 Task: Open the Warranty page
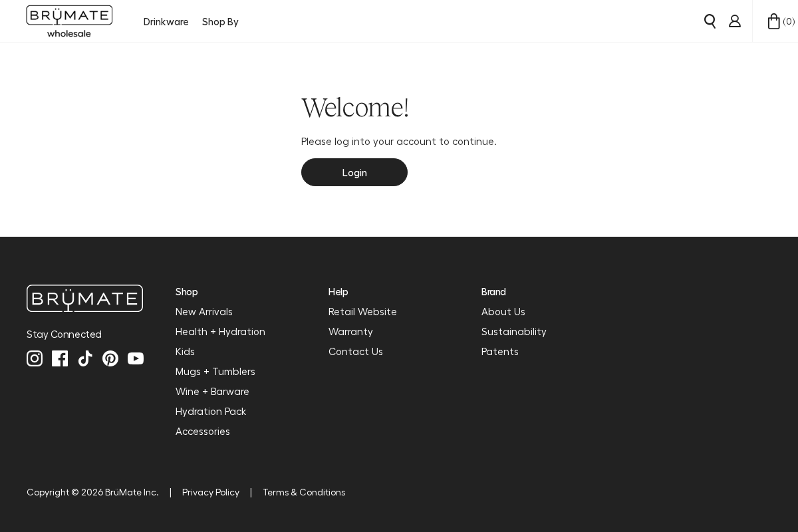350,331
